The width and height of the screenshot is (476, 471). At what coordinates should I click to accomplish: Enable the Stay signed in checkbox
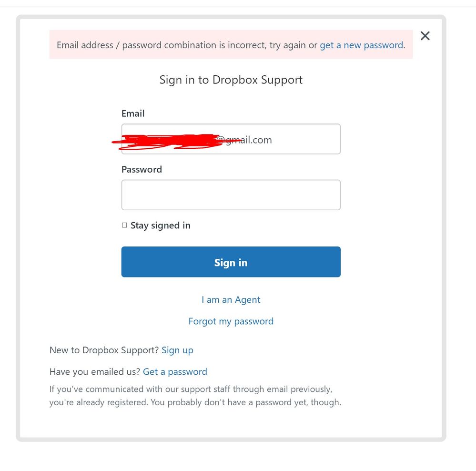point(124,225)
